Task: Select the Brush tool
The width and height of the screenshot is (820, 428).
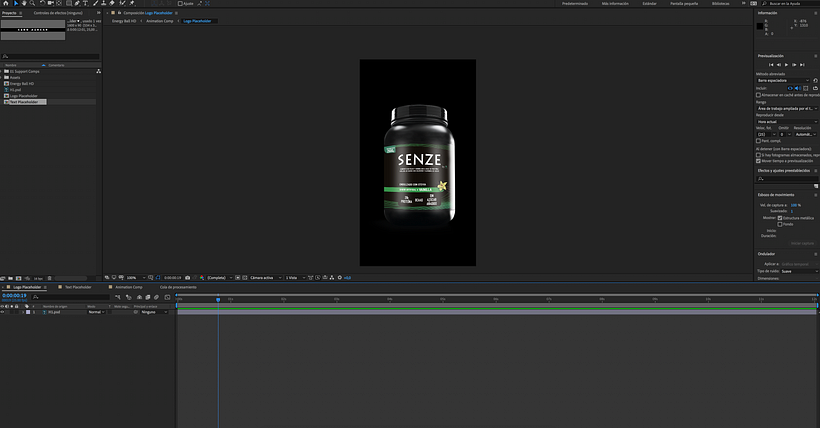Action: click(x=95, y=3)
